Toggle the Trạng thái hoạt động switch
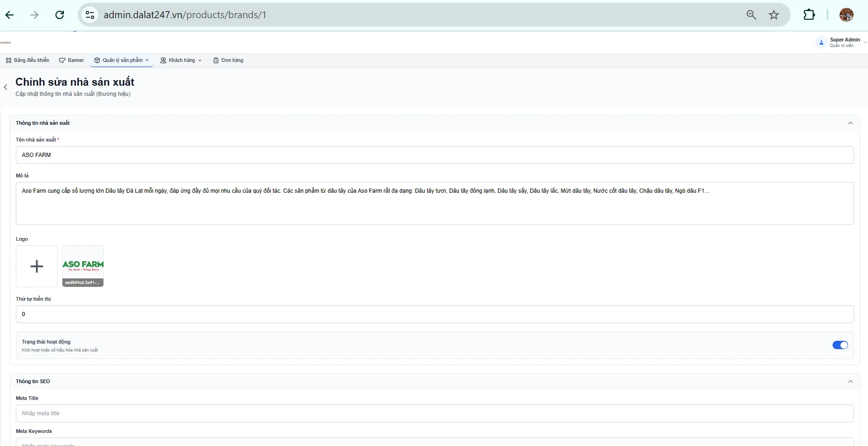Viewport: 868px width, 446px height. tap(840, 345)
